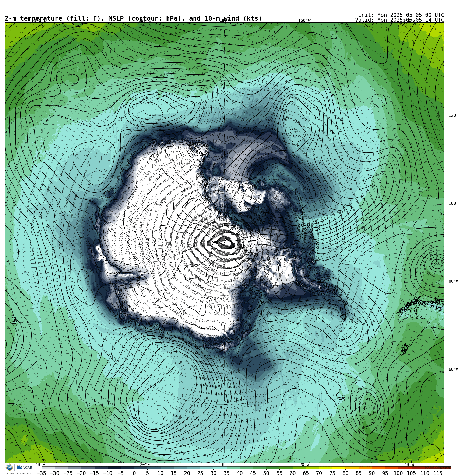Click the '40°W' longitude label at bottom
This screenshot has width=458, height=476.
(x=409, y=465)
